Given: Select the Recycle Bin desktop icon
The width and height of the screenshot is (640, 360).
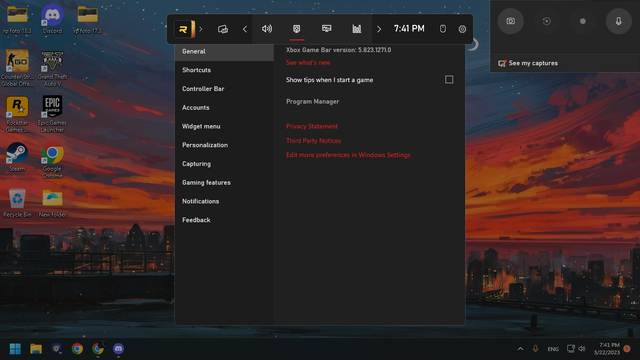Looking at the screenshot, I should point(17,203).
